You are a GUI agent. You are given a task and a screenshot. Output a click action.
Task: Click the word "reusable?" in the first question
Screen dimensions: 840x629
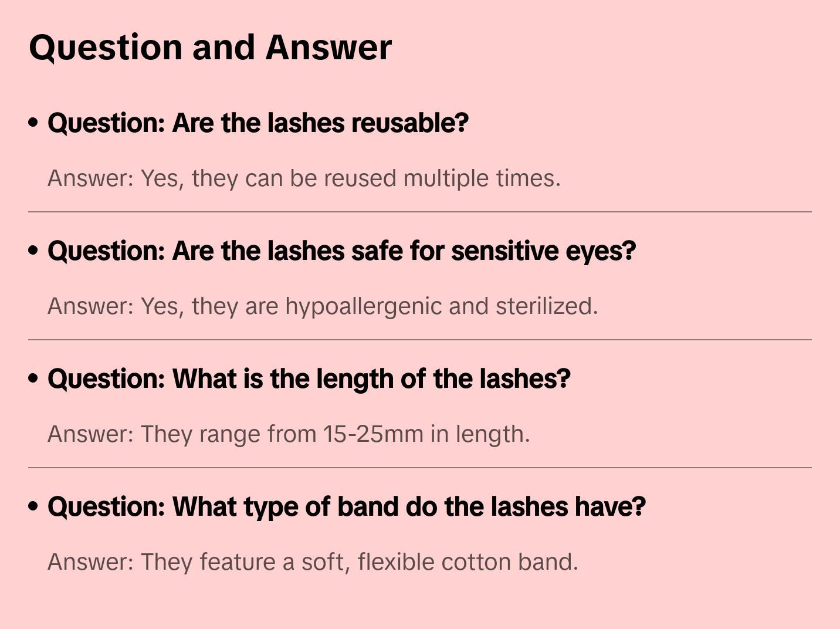pos(410,123)
